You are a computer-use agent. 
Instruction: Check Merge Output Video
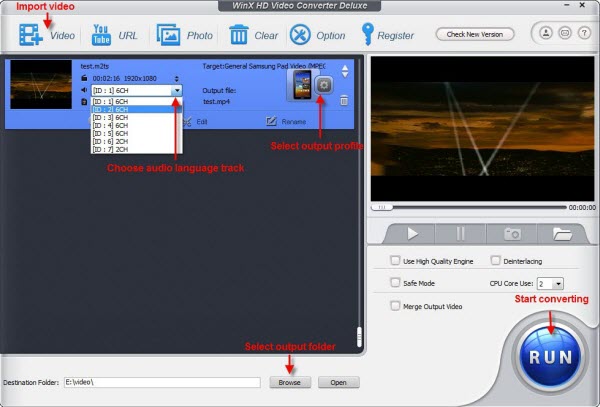pos(395,306)
